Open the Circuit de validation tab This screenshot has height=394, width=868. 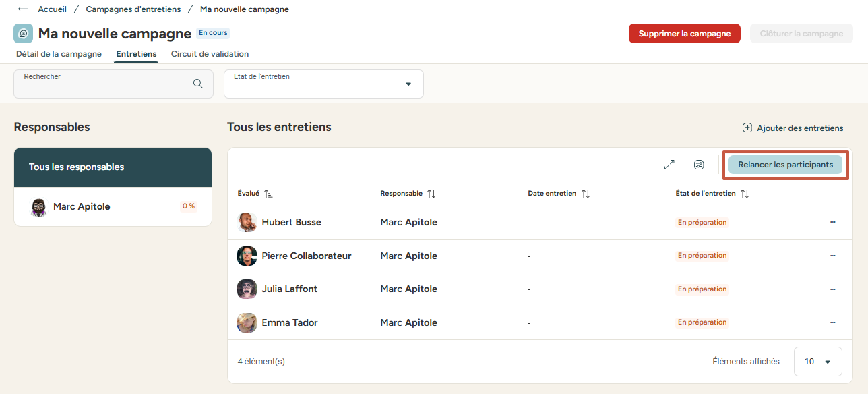coord(210,54)
